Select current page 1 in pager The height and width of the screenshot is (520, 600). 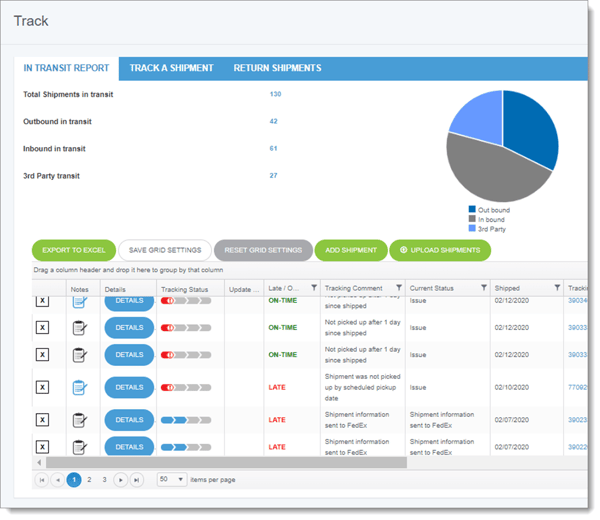click(x=74, y=480)
